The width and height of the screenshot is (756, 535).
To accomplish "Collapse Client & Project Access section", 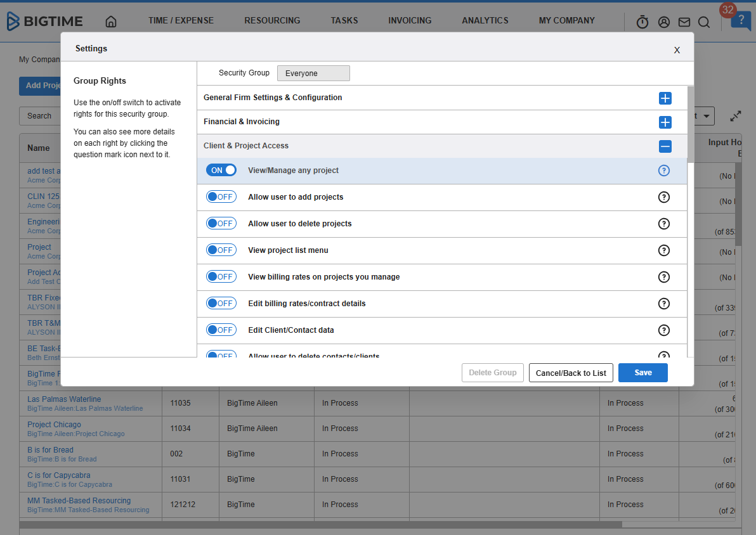I will coord(665,146).
